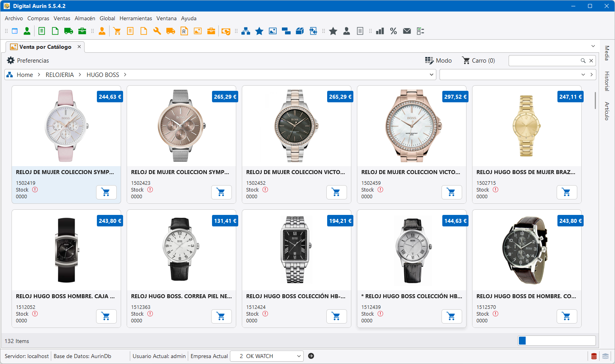Image resolution: width=615 pixels, height=364 pixels.
Task: Click the gray person toolbar icon
Action: pos(347,31)
